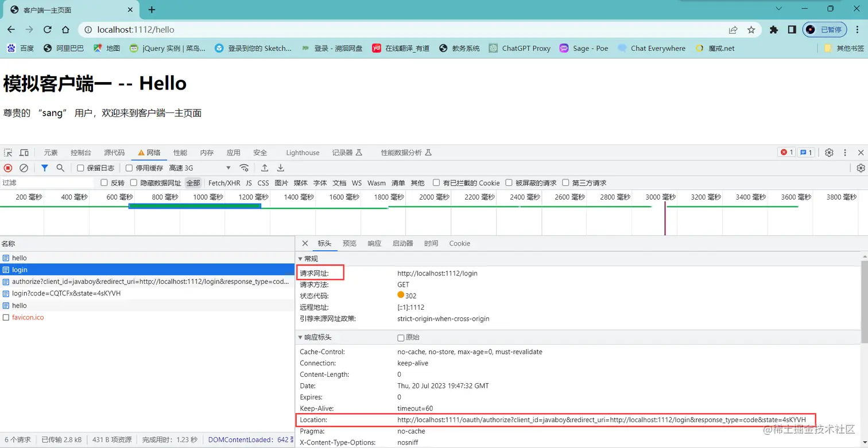The height and width of the screenshot is (448, 868).
Task: Enable the 停用缓存 checkbox
Action: coord(129,168)
